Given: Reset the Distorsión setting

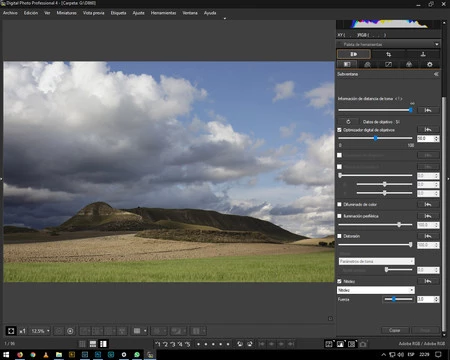Looking at the screenshot, I should tap(428, 236).
